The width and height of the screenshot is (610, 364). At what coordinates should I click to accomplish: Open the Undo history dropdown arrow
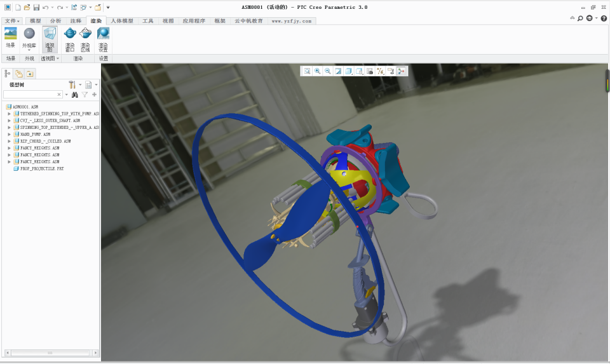[52, 8]
